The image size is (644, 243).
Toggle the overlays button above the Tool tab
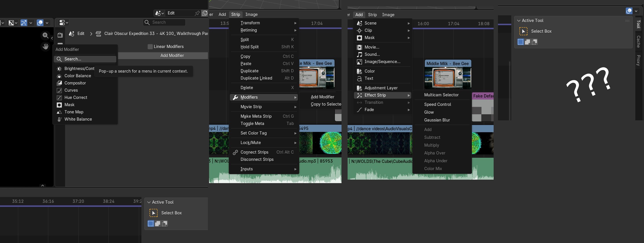[x=629, y=11]
